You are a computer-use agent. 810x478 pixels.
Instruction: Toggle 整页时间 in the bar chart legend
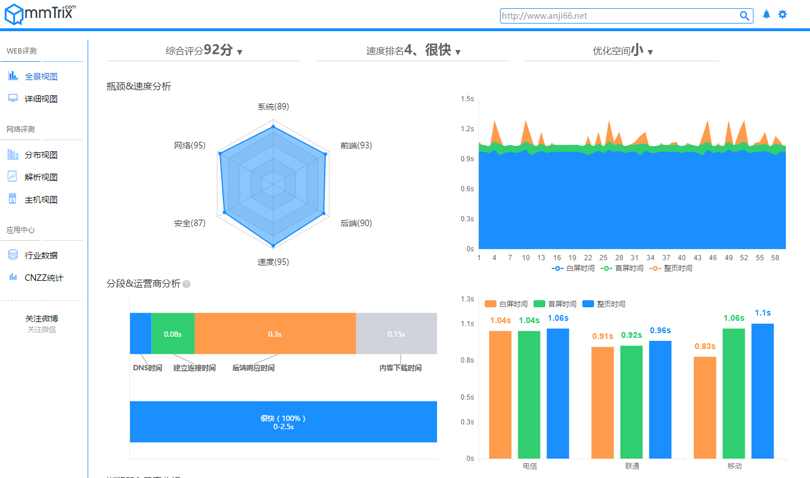click(x=603, y=304)
